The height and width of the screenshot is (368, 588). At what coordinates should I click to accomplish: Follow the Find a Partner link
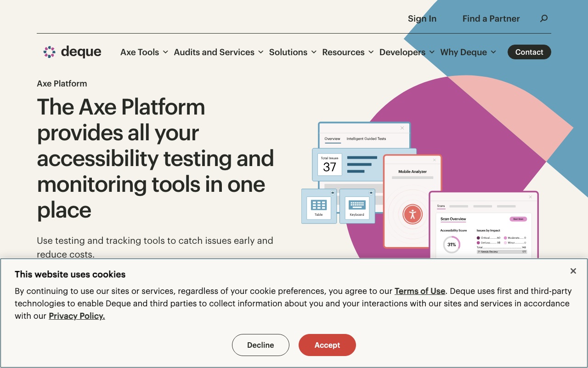click(x=491, y=18)
